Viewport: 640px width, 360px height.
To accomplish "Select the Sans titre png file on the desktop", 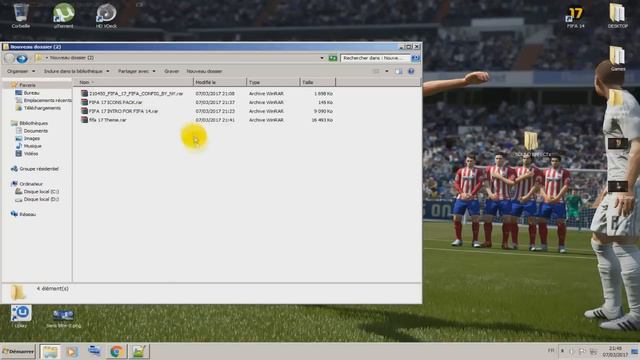I will click(x=63, y=318).
